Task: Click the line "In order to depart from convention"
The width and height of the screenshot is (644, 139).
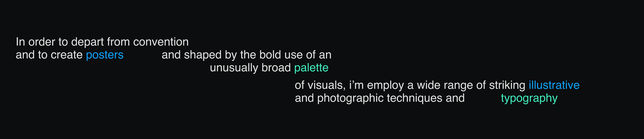Action: tap(102, 42)
